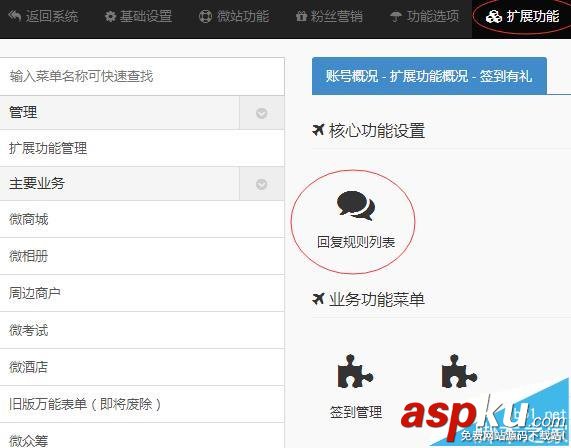This screenshot has height=448, width=571.
Task: Click the 核心功能设置 heading
Action: [x=377, y=130]
